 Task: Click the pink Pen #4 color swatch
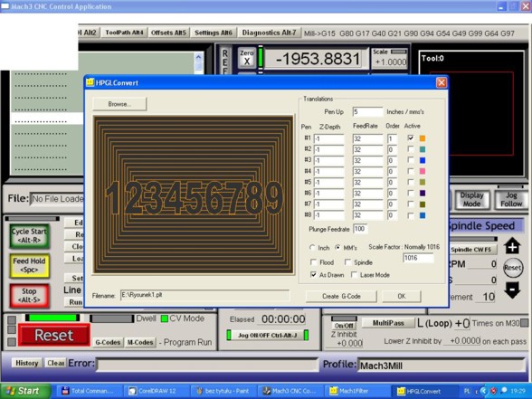coord(423,171)
